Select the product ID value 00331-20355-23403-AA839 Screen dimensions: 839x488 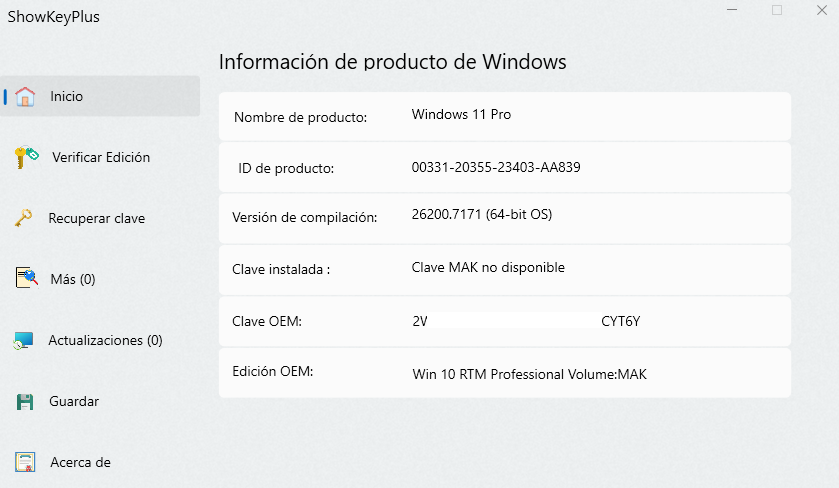[x=496, y=167]
